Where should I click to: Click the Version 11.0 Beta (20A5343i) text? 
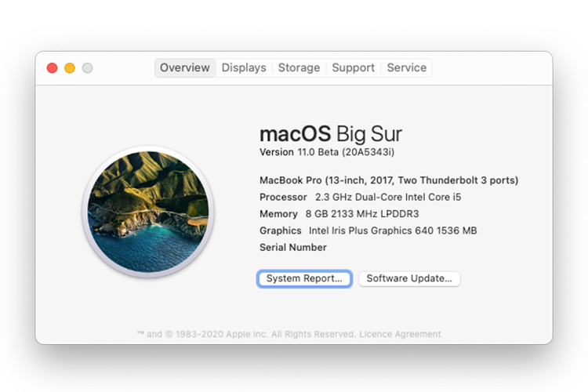pos(327,152)
